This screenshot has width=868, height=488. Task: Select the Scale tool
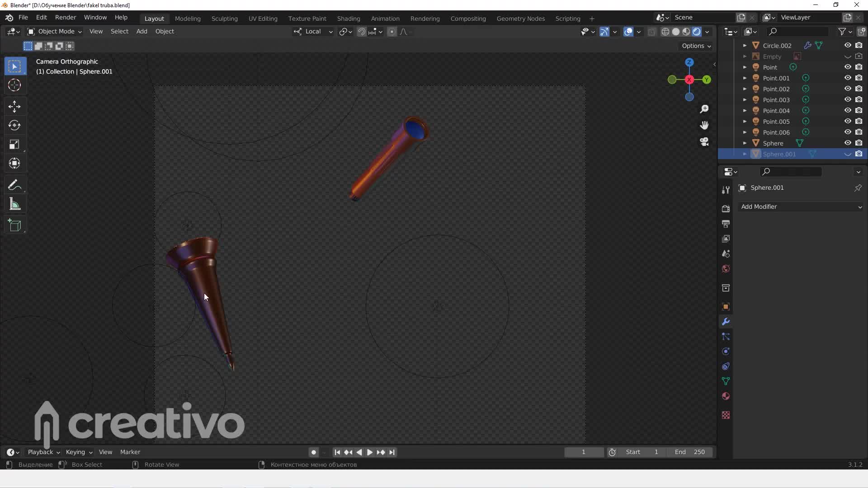coord(14,145)
